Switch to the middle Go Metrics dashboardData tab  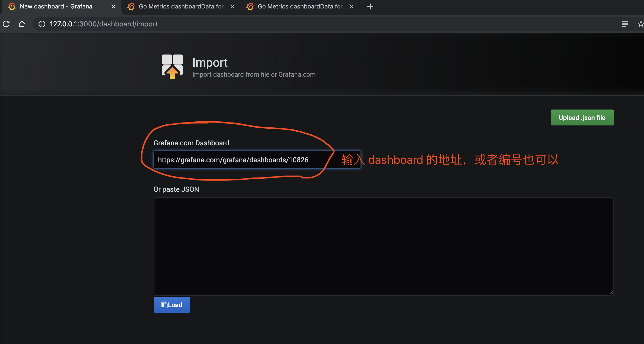[x=181, y=6]
